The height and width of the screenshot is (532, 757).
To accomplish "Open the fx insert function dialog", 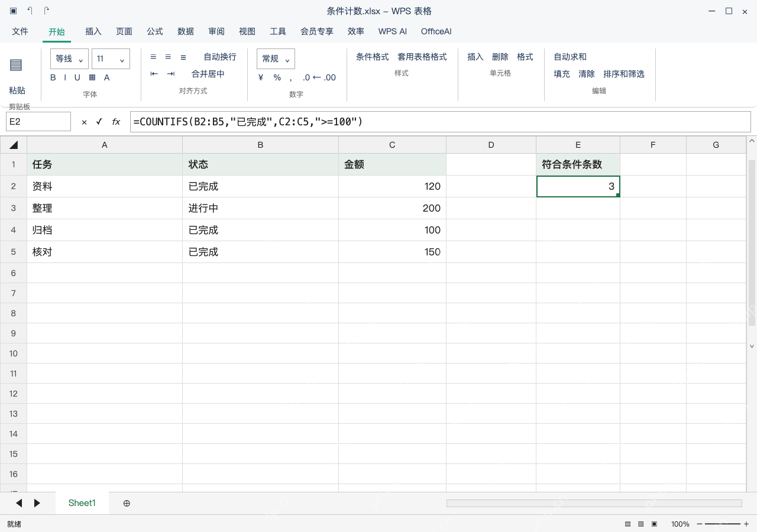I will tap(116, 122).
